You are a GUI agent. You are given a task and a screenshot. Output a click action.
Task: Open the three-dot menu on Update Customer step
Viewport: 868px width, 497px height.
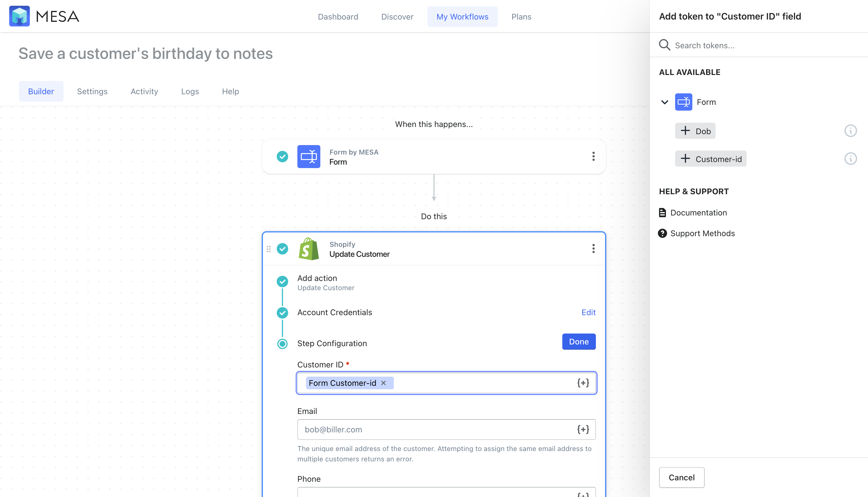[x=593, y=248]
